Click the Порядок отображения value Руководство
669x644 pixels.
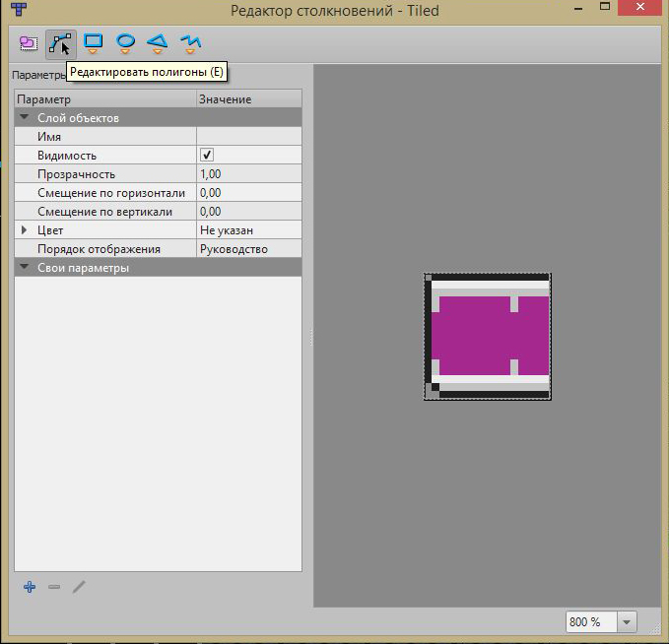249,249
